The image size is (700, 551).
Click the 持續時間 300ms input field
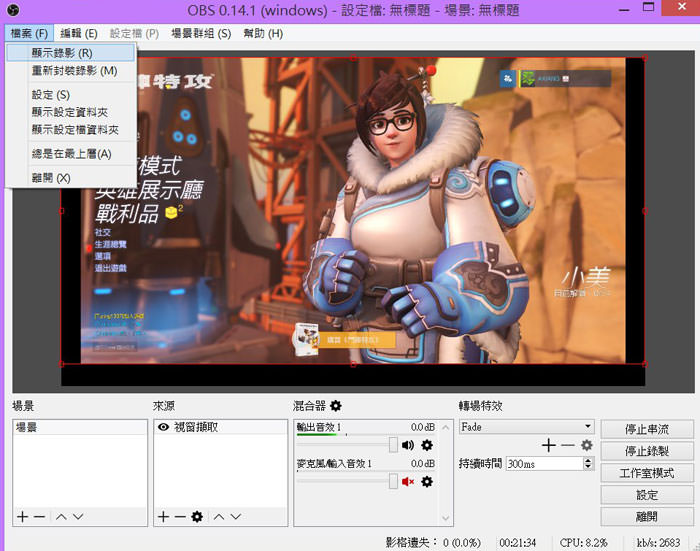point(545,464)
